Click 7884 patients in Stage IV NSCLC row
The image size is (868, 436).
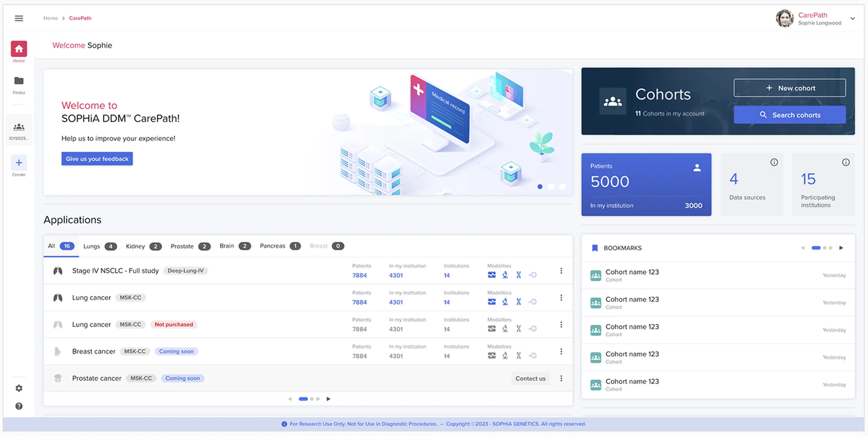point(359,275)
